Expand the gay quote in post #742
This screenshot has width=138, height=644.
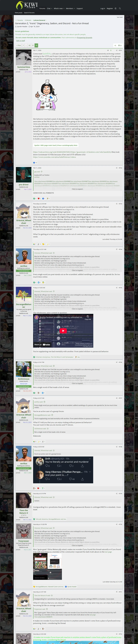click(x=78, y=189)
